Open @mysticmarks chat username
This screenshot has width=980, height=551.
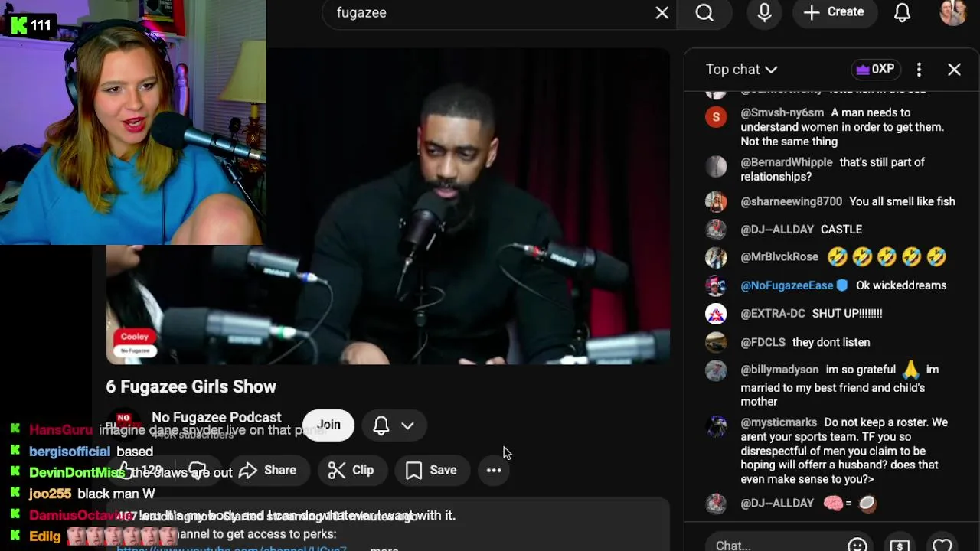[779, 422]
